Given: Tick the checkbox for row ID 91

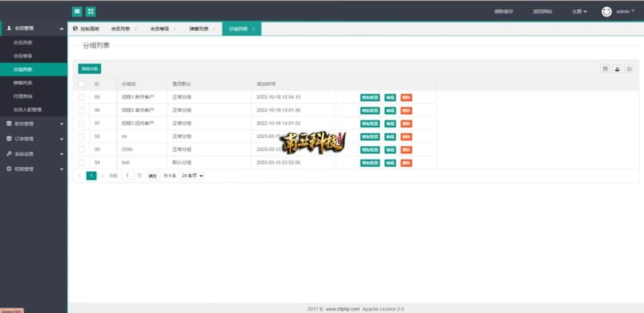Looking at the screenshot, I should tap(81, 123).
